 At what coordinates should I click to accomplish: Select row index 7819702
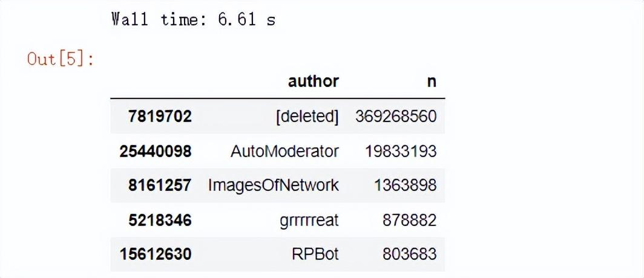tap(160, 117)
